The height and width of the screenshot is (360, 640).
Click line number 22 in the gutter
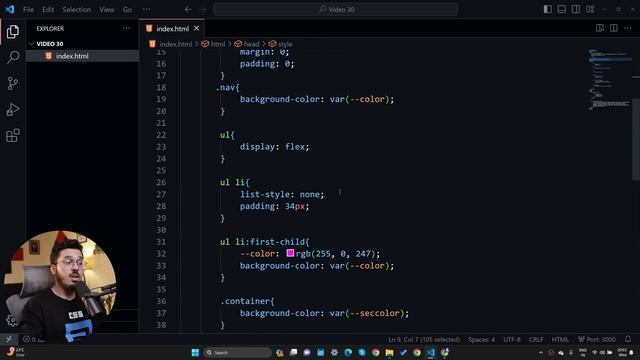tap(161, 135)
